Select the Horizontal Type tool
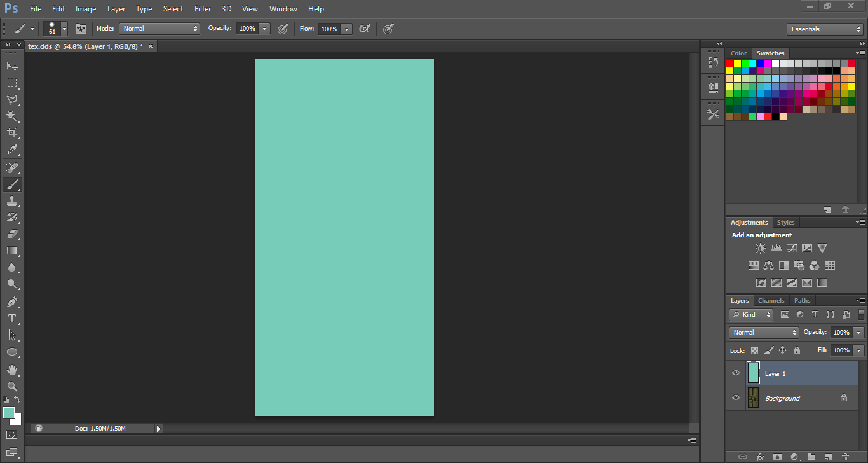 12,318
